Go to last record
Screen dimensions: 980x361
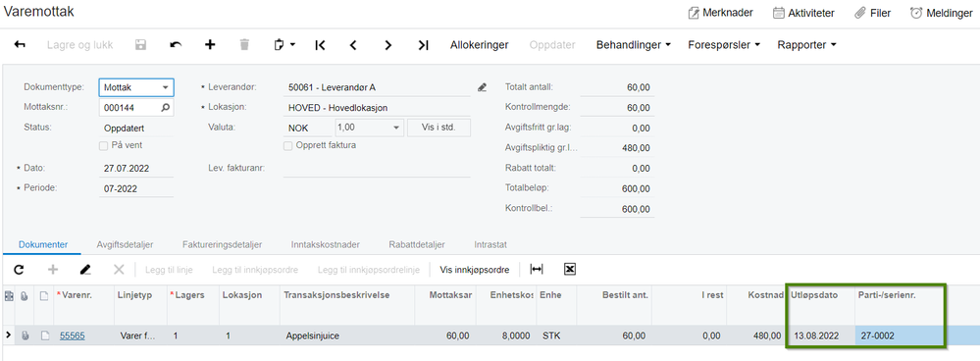(x=423, y=45)
